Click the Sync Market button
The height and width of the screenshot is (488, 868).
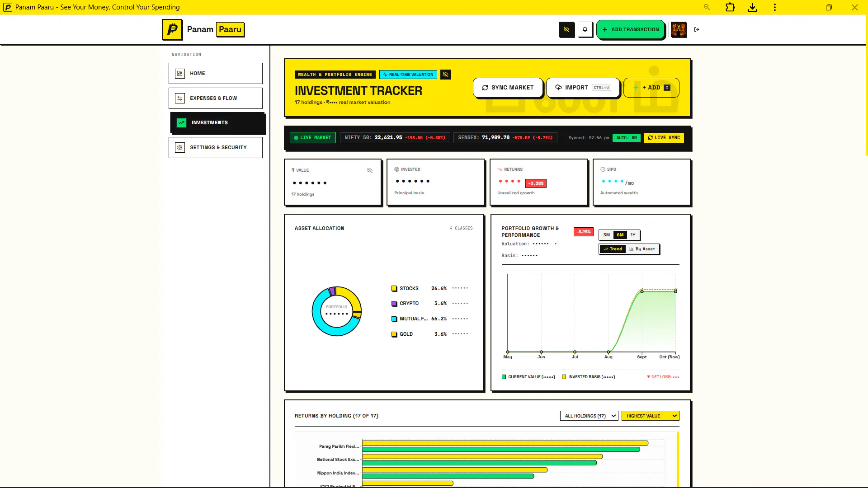(x=508, y=88)
